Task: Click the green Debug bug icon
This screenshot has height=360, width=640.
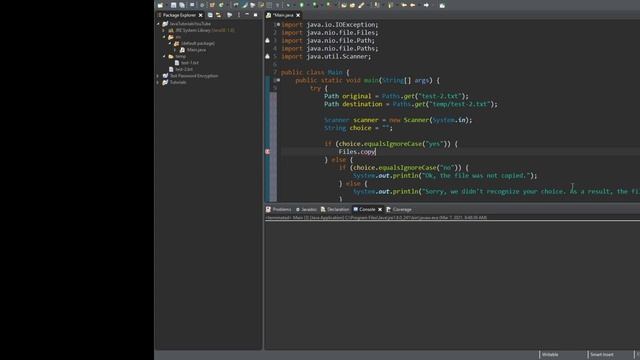Action: point(288,5)
